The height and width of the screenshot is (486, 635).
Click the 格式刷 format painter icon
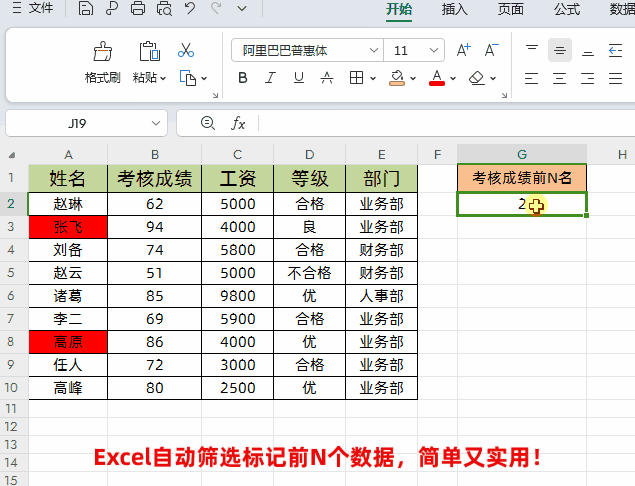103,52
